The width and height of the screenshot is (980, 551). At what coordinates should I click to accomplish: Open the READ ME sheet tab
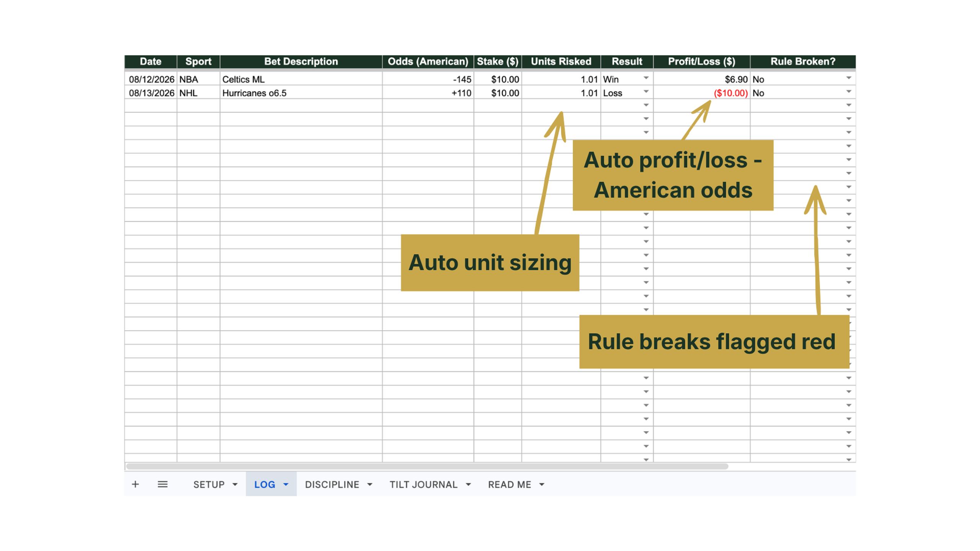click(510, 484)
